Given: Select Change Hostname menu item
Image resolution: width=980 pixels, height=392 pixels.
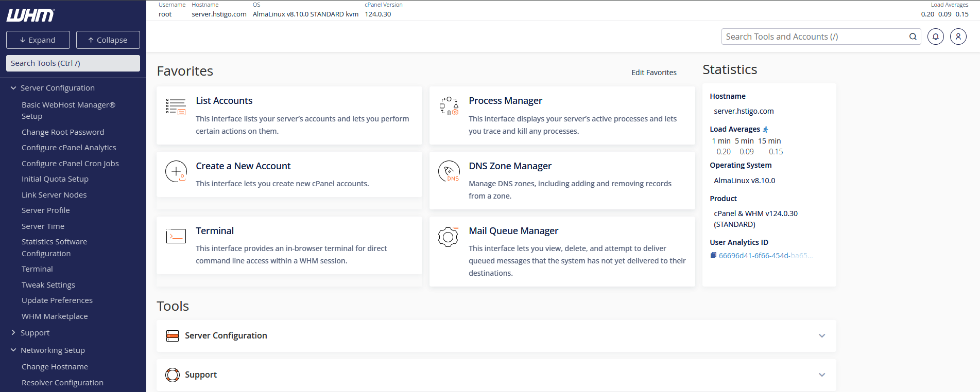Looking at the screenshot, I should point(55,367).
